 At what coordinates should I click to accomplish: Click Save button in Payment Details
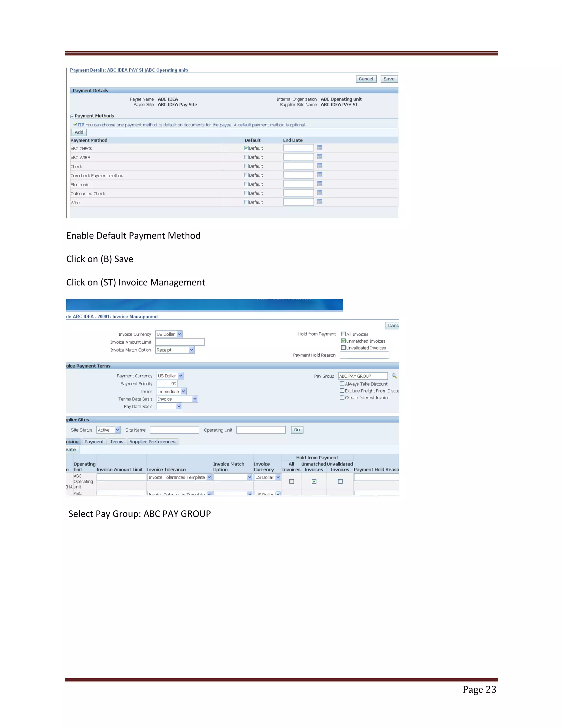pyautogui.click(x=389, y=79)
